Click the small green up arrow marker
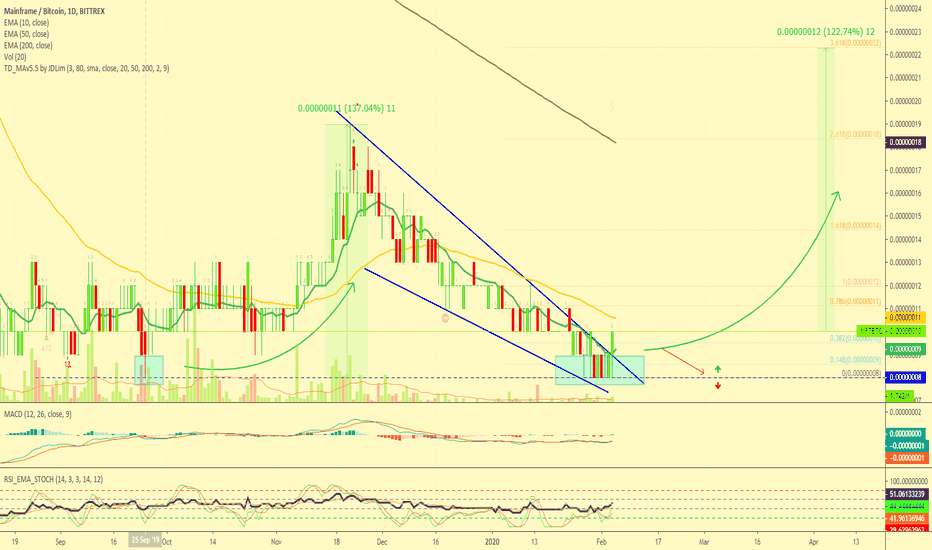 [718, 369]
